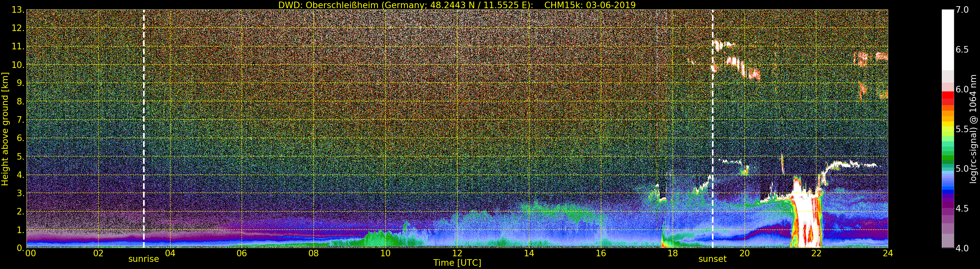Click the white dashed sunrise marker line
Viewport: 980px width, 269px height.
pyautogui.click(x=143, y=129)
